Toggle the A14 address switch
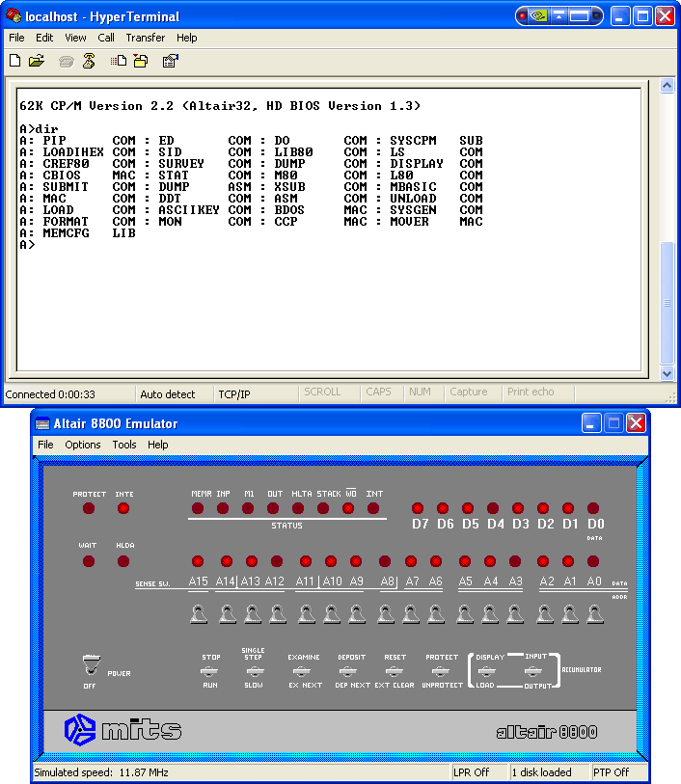 [x=227, y=614]
